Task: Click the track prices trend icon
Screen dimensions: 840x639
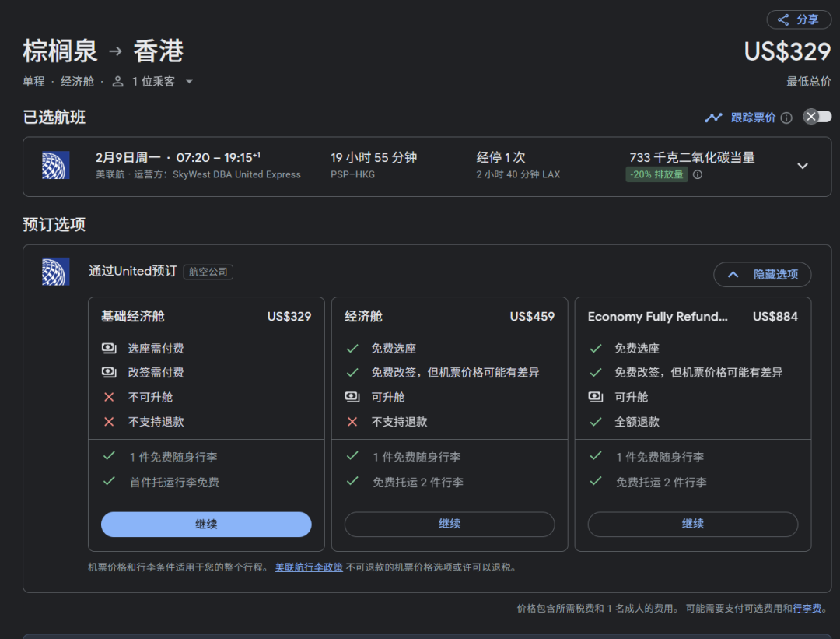Action: coord(713,118)
